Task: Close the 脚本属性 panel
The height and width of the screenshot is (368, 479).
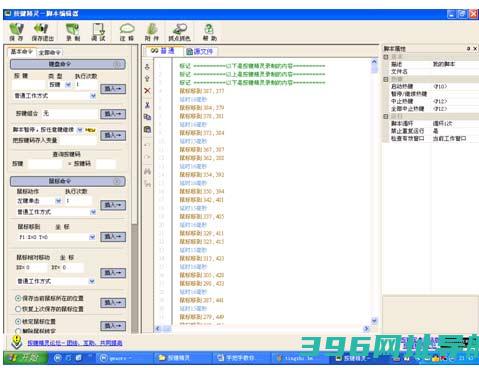Action: click(x=475, y=49)
